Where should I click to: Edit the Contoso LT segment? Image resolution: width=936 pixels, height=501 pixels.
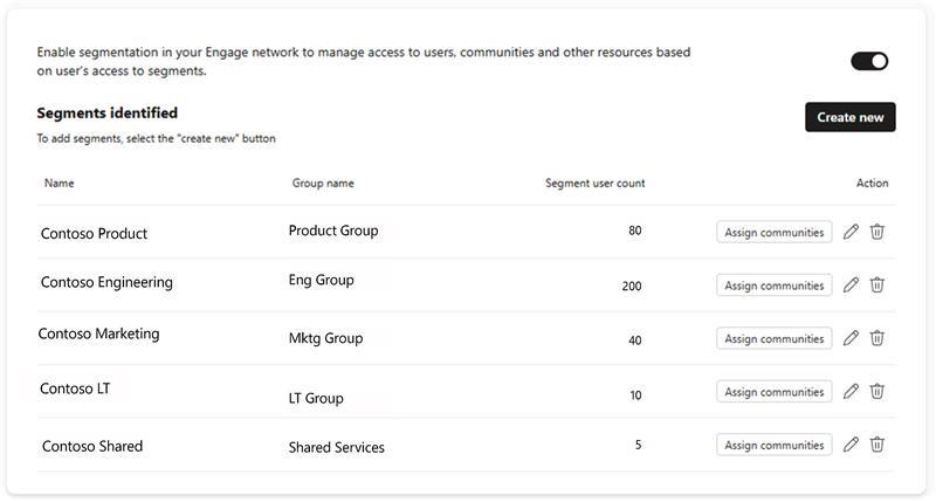click(851, 391)
